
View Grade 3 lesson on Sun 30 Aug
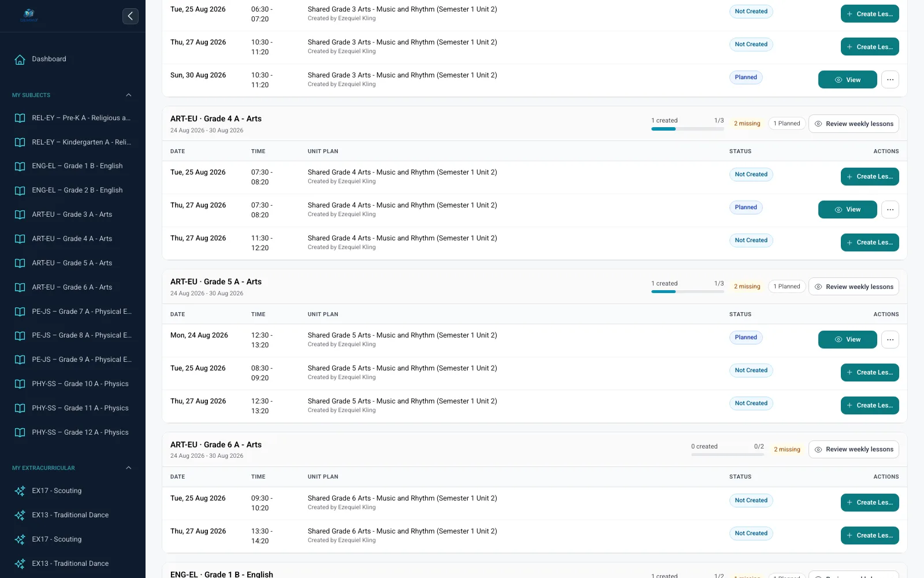pos(847,80)
